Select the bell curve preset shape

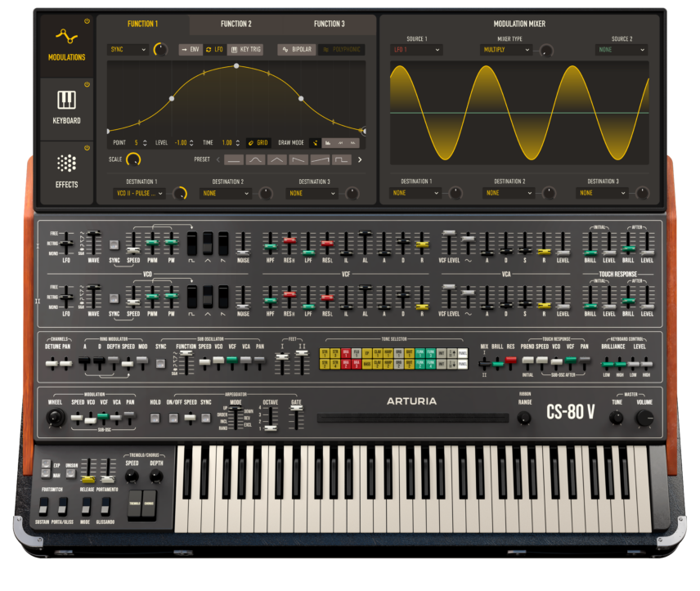click(x=255, y=159)
